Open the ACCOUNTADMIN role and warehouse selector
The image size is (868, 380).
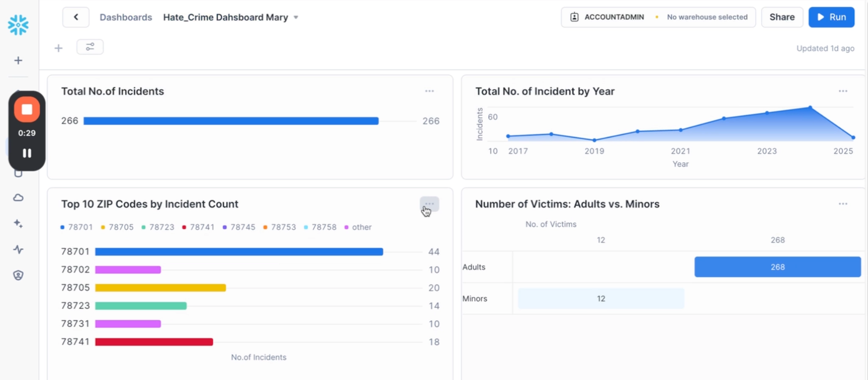(658, 17)
